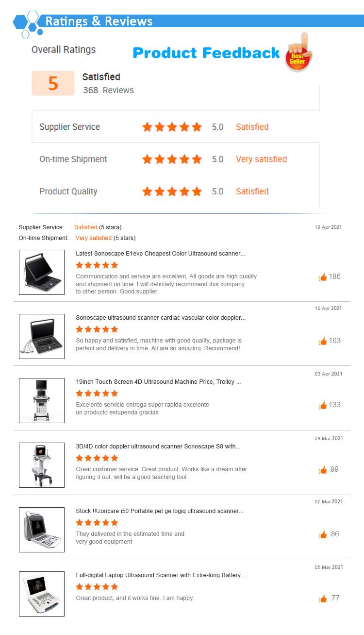364x635 pixels.
Task: Like the review with 163 thumbs-up
Action: point(323,341)
